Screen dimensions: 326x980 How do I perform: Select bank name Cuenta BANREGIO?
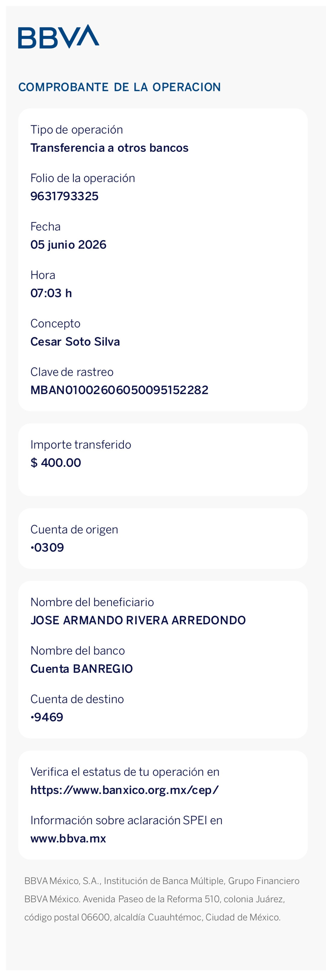[81, 669]
